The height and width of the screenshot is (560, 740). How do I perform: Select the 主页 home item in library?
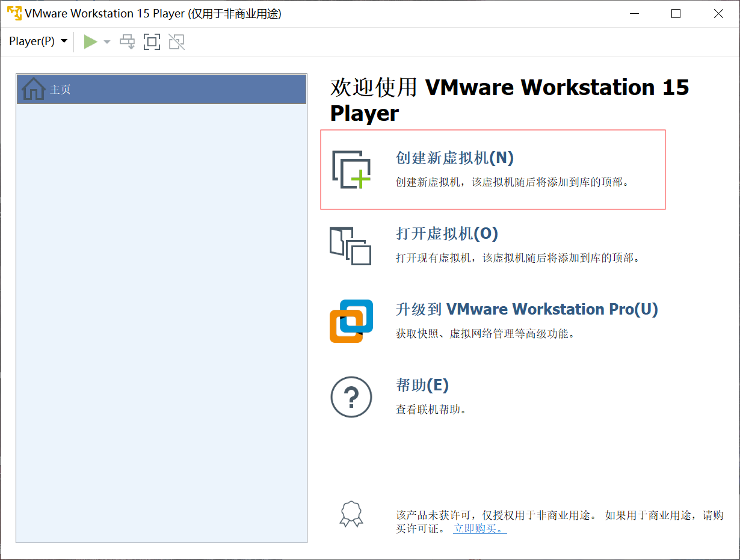162,89
